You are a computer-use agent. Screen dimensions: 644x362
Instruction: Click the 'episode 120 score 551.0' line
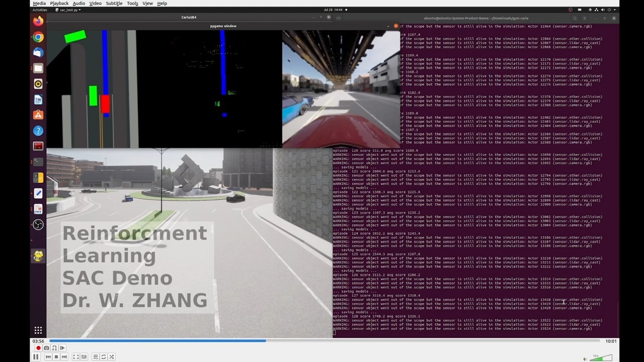coord(375,150)
